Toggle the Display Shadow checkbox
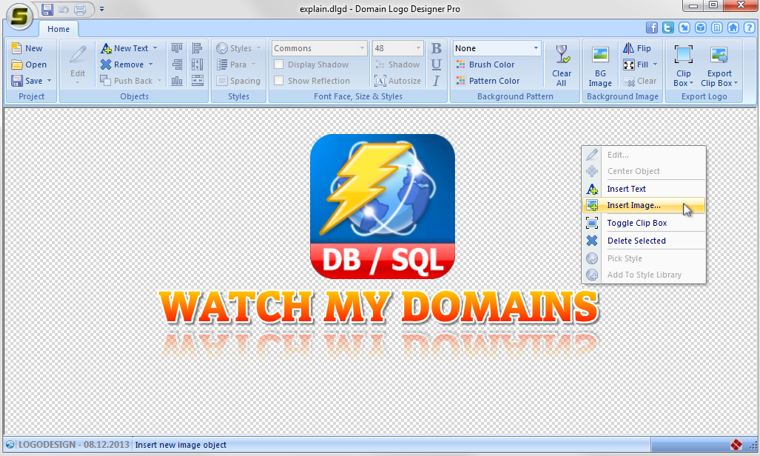 click(279, 64)
